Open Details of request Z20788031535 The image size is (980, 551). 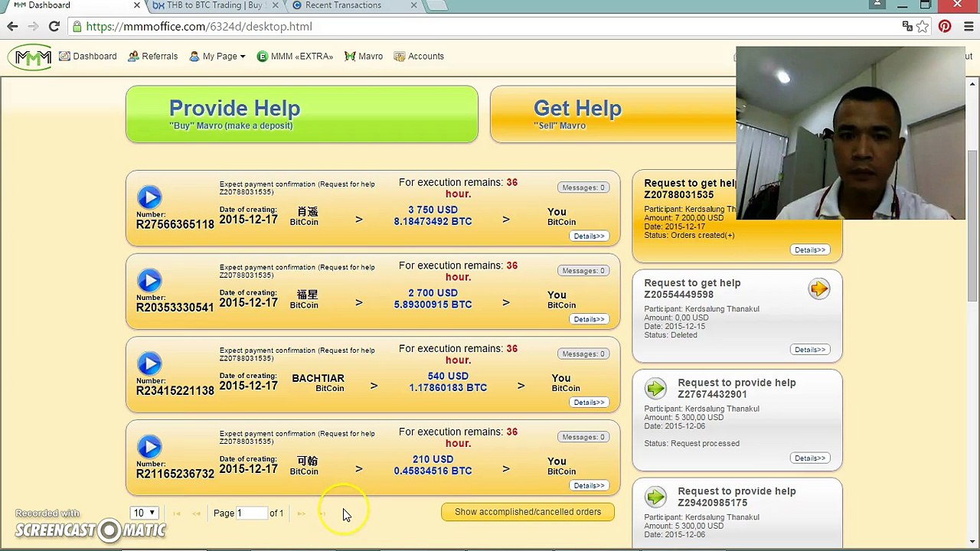click(x=810, y=249)
